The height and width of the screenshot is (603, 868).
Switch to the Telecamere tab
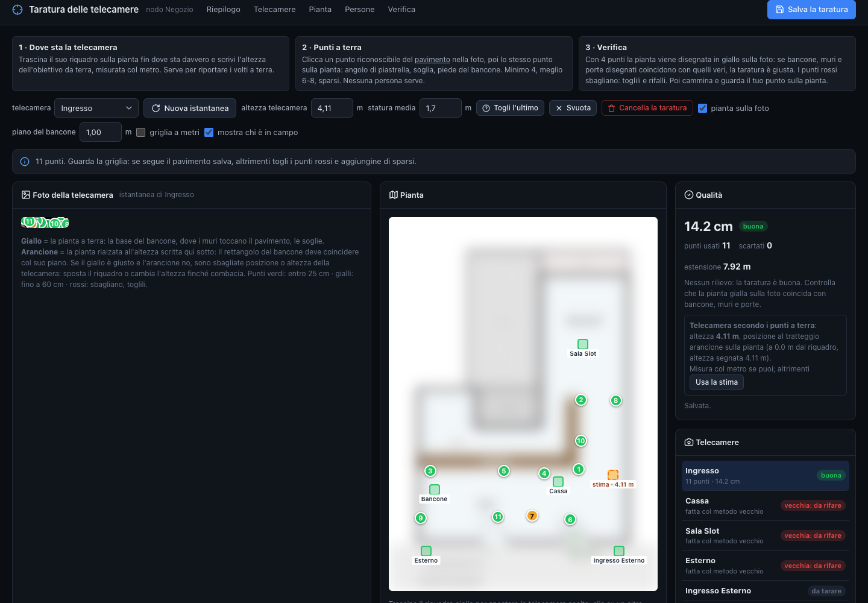pyautogui.click(x=274, y=10)
